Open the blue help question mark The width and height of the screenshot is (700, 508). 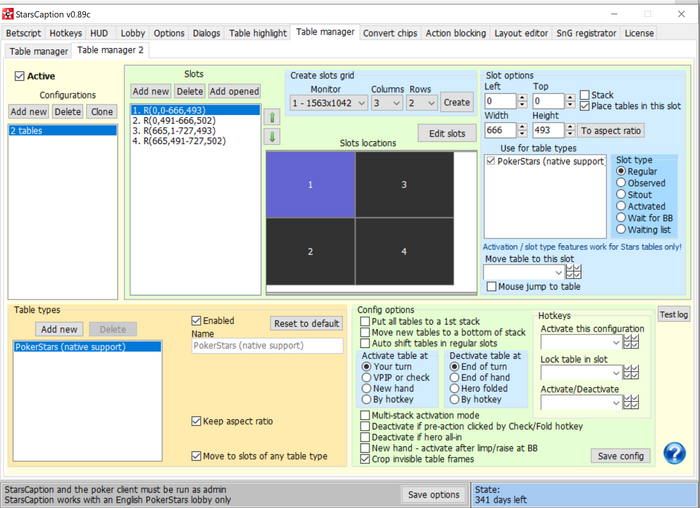(673, 453)
